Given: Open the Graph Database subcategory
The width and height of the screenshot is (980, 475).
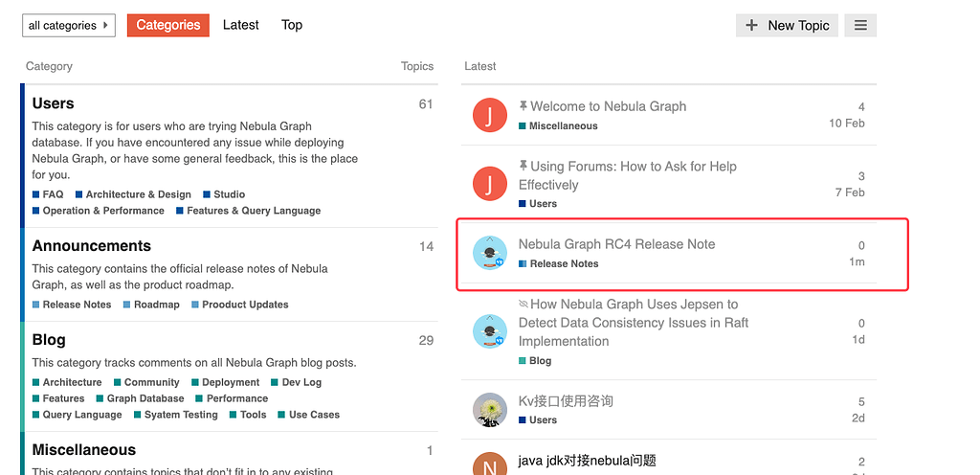Looking at the screenshot, I should [140, 398].
